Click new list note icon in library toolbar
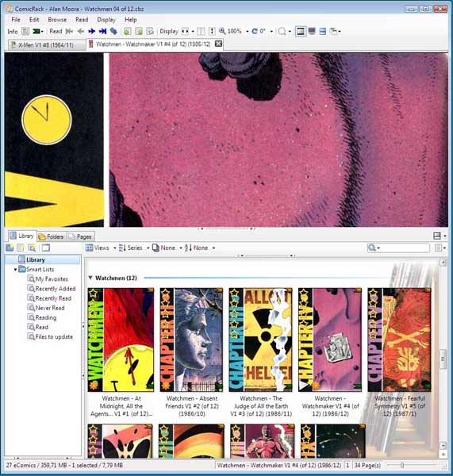Viewport: 453px width, 476px height. pos(21,248)
